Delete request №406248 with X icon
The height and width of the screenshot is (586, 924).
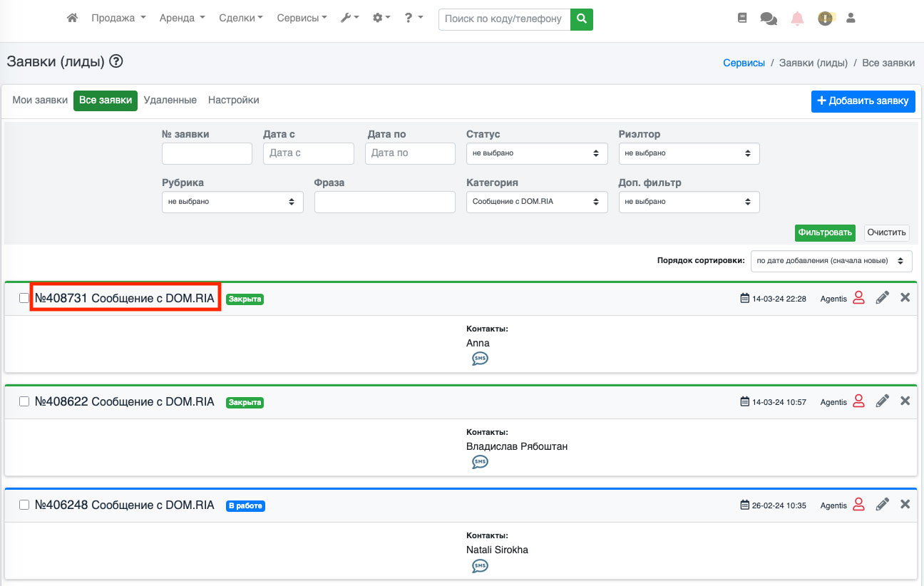[905, 504]
